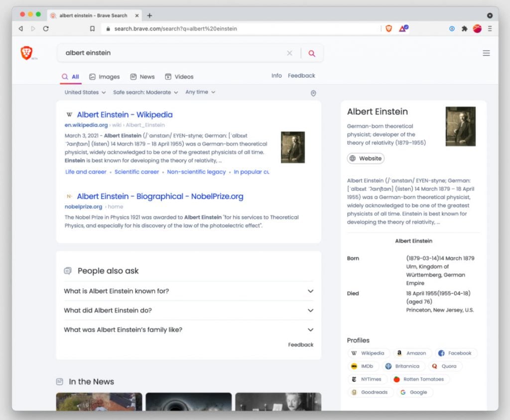Click the en.wikipedia.org result URL
Image resolution: width=510 pixels, height=420 pixels.
pos(86,125)
